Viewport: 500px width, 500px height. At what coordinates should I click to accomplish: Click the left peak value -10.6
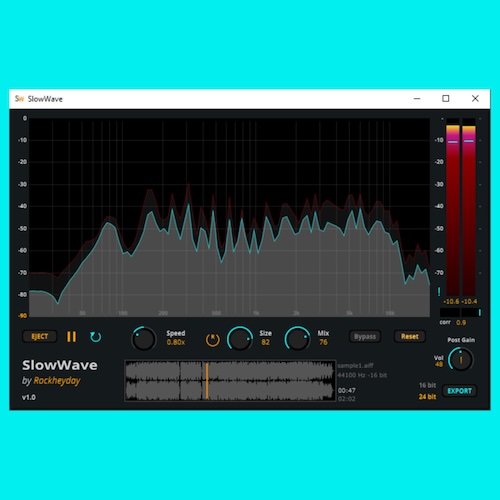coord(451,301)
